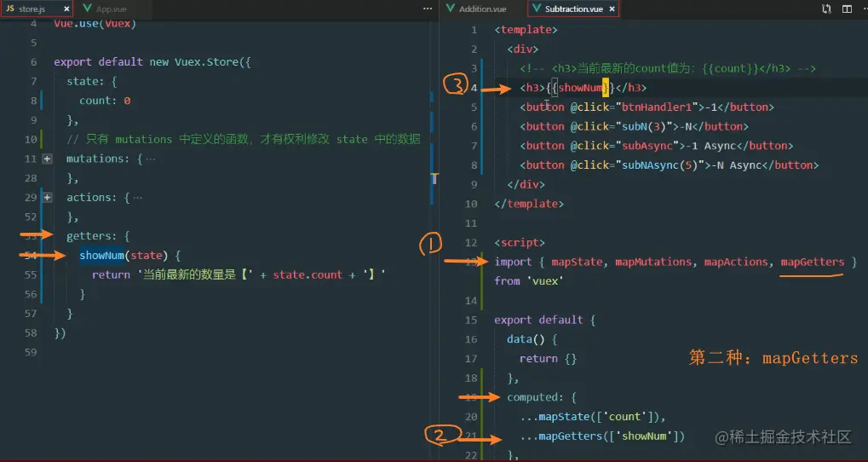The image size is (868, 462).
Task: Click 'subN(3)' in the -N button
Action: pos(644,126)
